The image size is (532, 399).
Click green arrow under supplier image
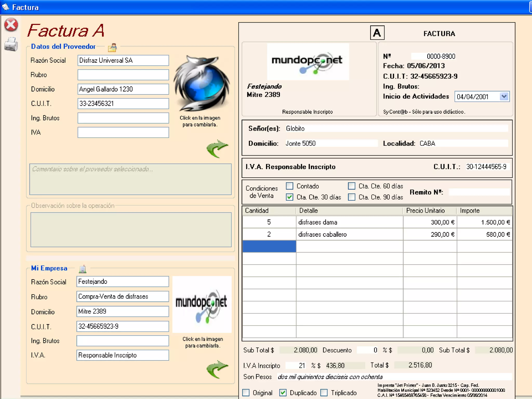[217, 149]
